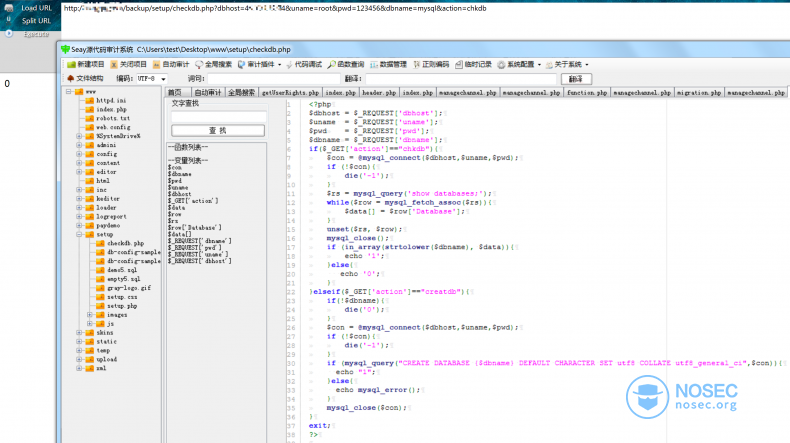Click the Execute button in HackBar
Image resolution: width=790 pixels, height=443 pixels.
36,34
